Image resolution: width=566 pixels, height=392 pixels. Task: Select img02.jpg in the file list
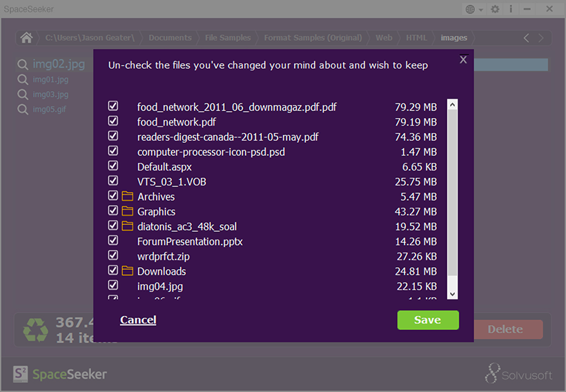[x=59, y=64]
